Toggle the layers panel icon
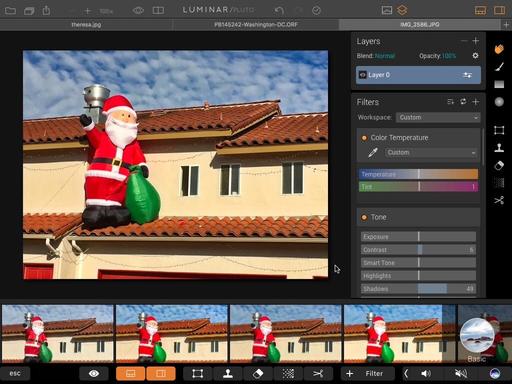512x384 pixels. (x=402, y=10)
